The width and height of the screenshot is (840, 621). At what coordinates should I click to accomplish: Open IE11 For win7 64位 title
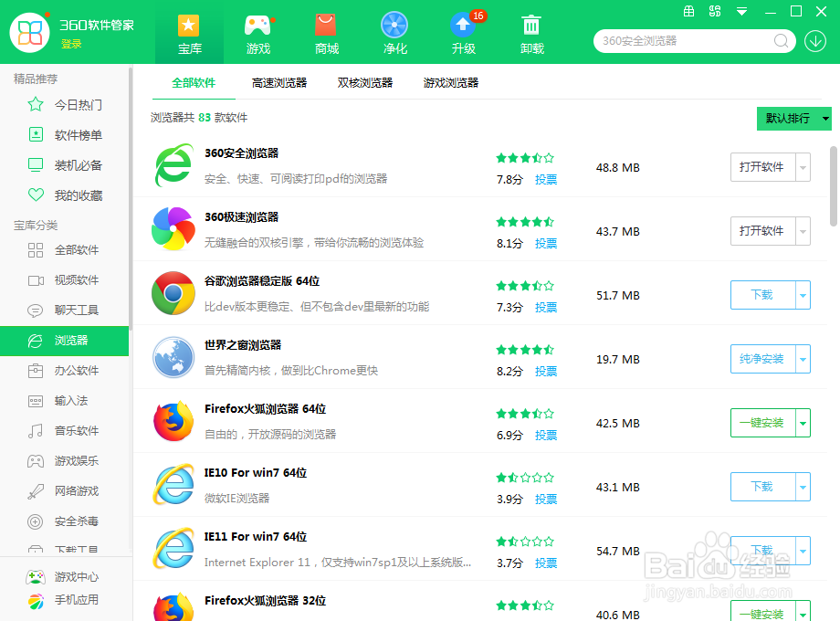click(x=256, y=537)
